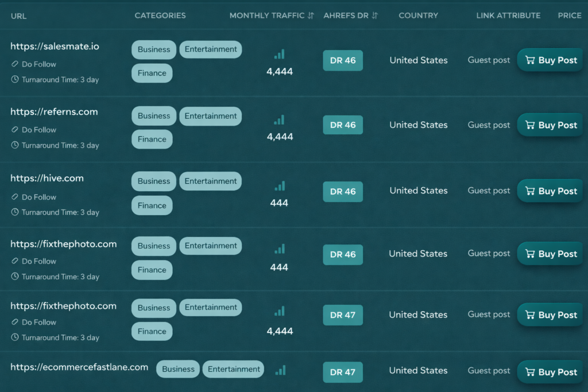Click traffic bars icon in ecommercefastlane.com row
Image resolution: width=588 pixels, height=392 pixels.
tap(280, 370)
